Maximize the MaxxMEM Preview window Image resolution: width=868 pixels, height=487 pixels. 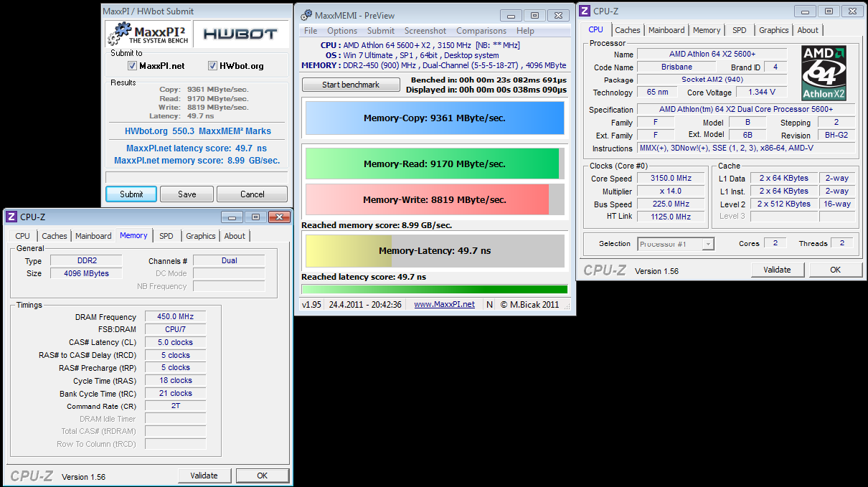pos(534,15)
